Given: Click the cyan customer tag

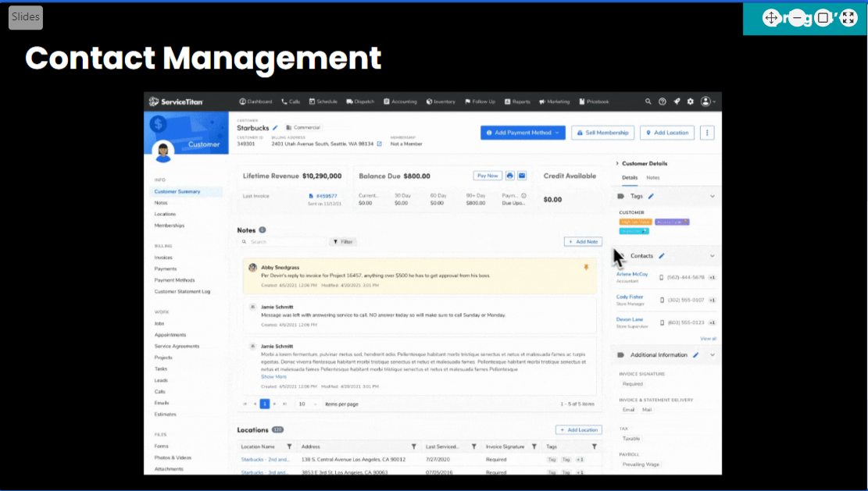Looking at the screenshot, I should 634,231.
